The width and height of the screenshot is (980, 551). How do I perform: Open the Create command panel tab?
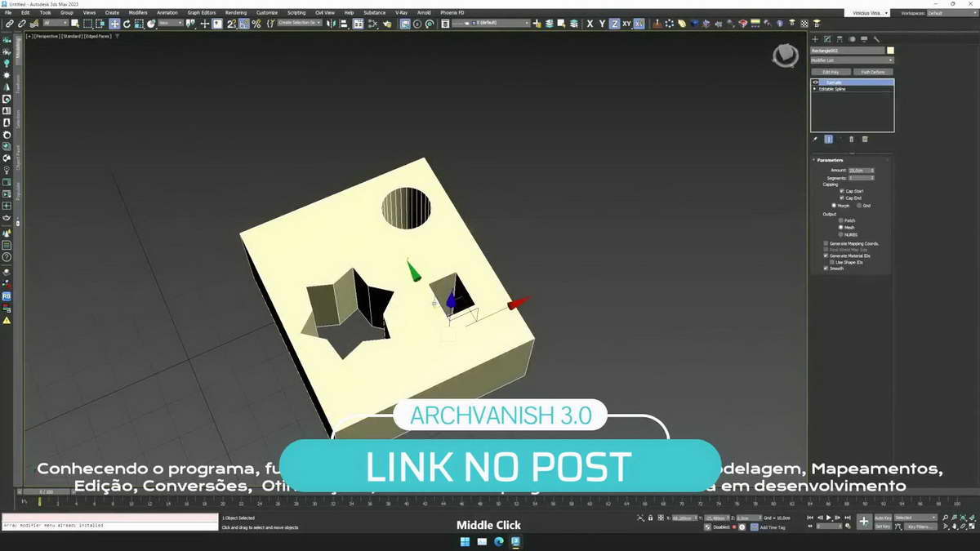tap(815, 39)
